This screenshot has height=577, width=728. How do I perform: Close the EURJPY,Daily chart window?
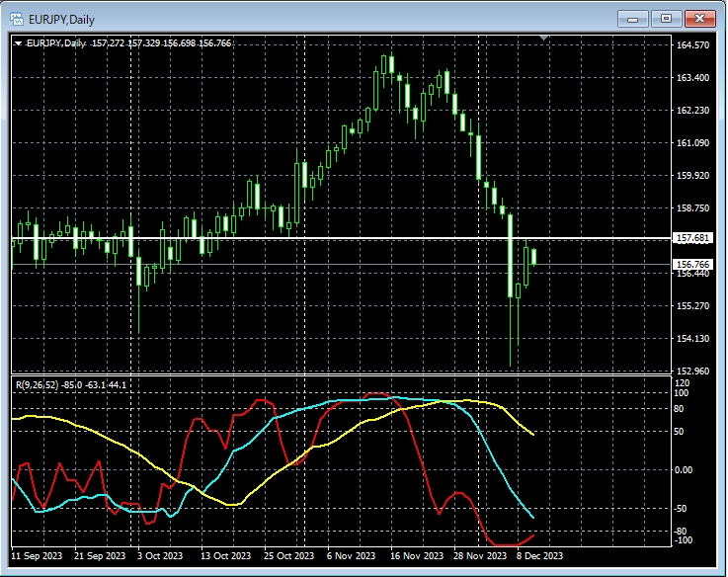(699, 18)
